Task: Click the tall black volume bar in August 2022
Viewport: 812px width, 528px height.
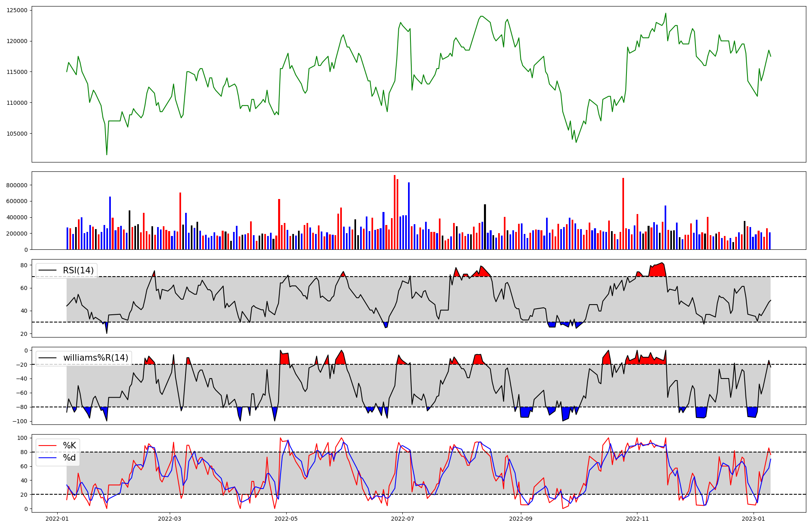Action: pos(485,227)
